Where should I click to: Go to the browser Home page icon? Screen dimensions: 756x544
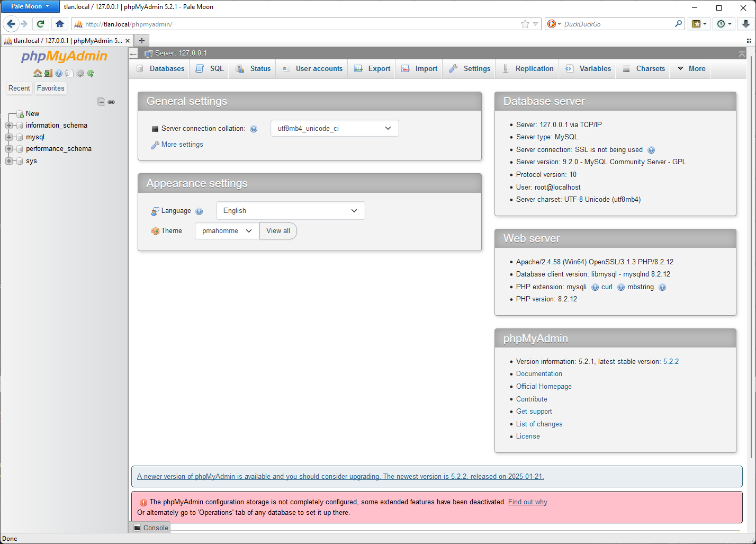point(60,24)
